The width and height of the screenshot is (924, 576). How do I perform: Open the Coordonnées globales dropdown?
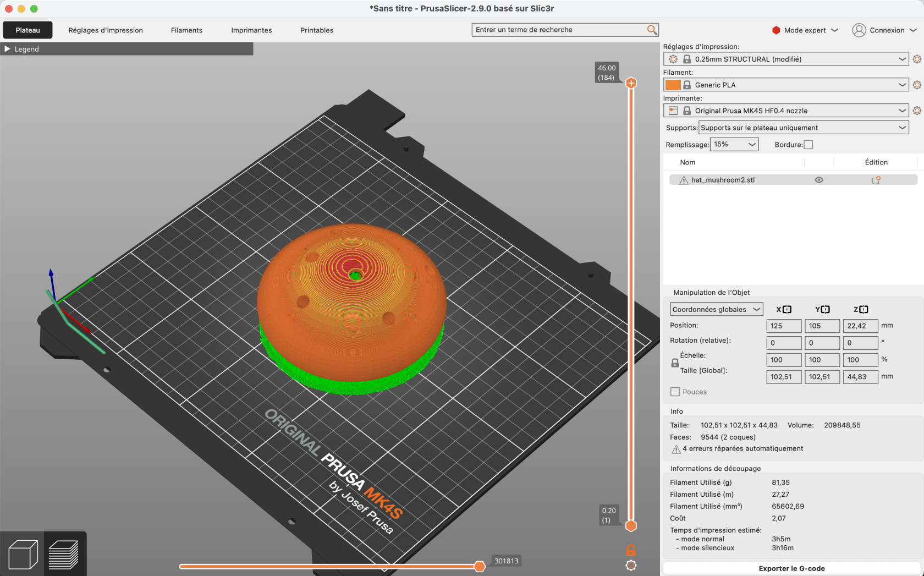[x=716, y=309]
